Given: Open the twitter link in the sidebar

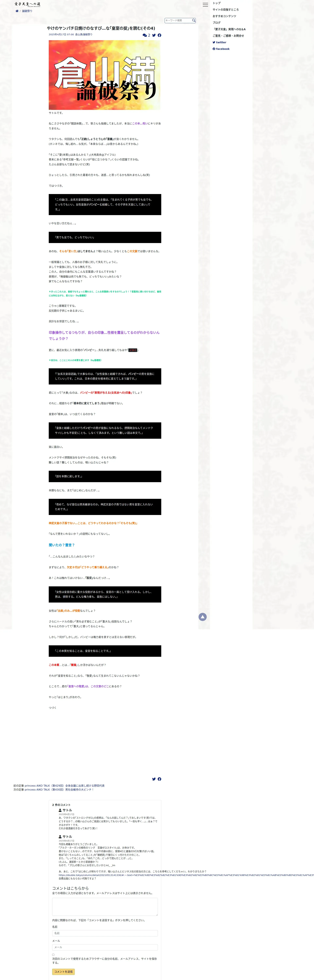Looking at the screenshot, I should click(x=219, y=42).
